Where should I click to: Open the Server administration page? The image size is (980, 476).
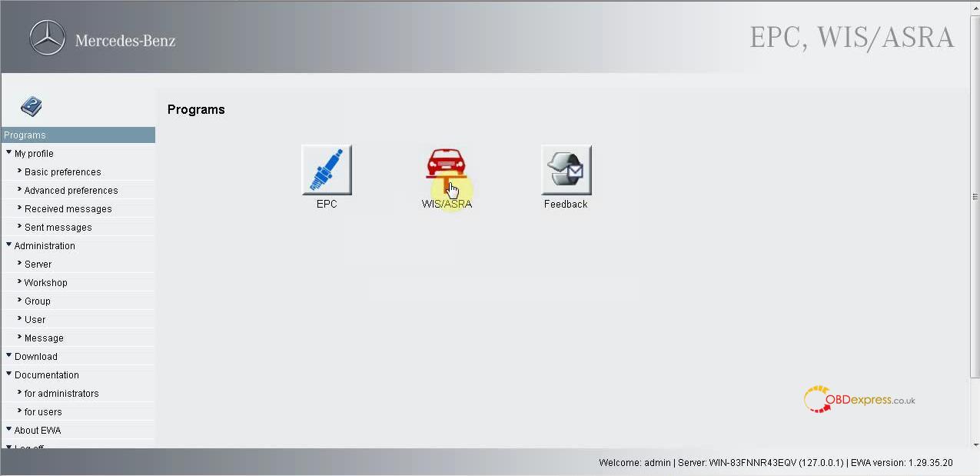[x=38, y=265]
